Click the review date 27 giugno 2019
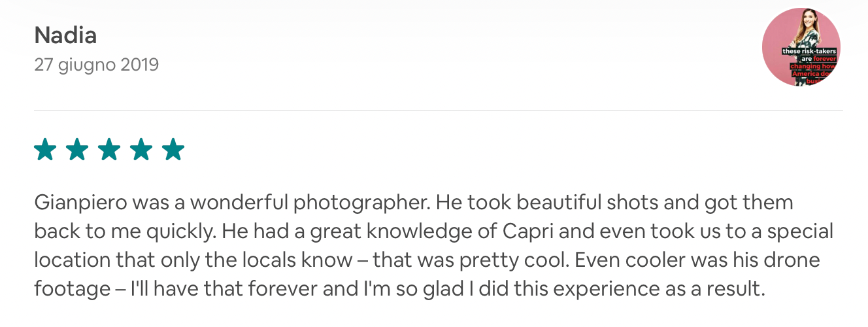 pyautogui.click(x=96, y=65)
